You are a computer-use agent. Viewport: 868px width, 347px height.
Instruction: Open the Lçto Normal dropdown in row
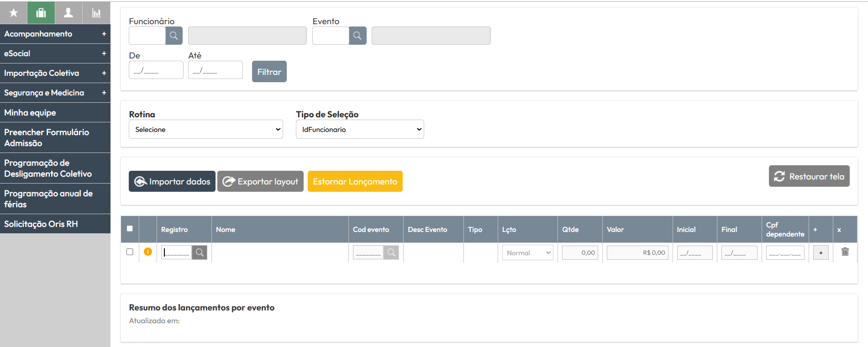(528, 253)
